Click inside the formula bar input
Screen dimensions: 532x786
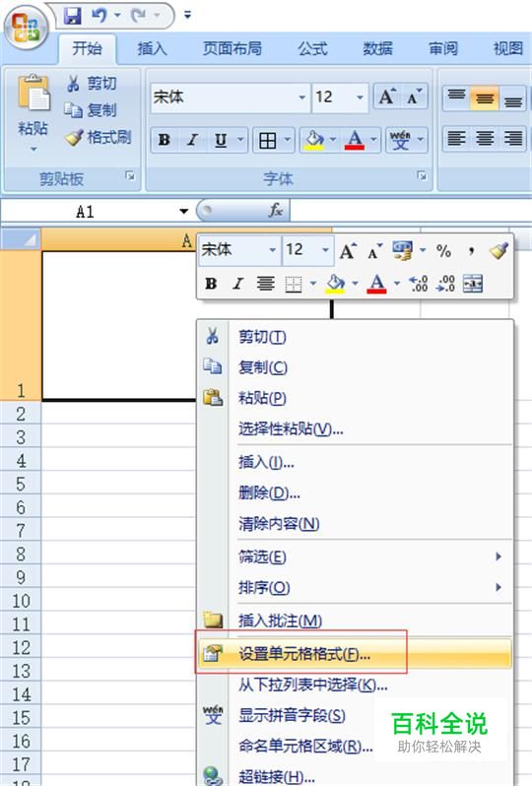[x=411, y=211]
